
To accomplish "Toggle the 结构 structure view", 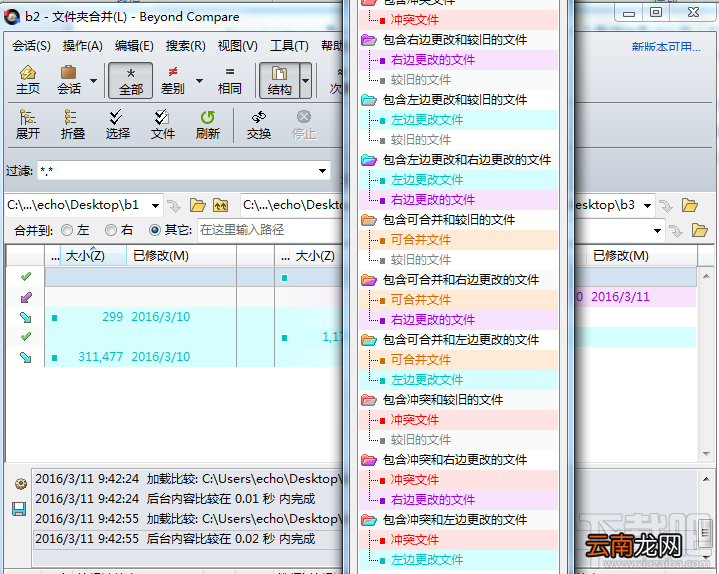I will tap(279, 80).
